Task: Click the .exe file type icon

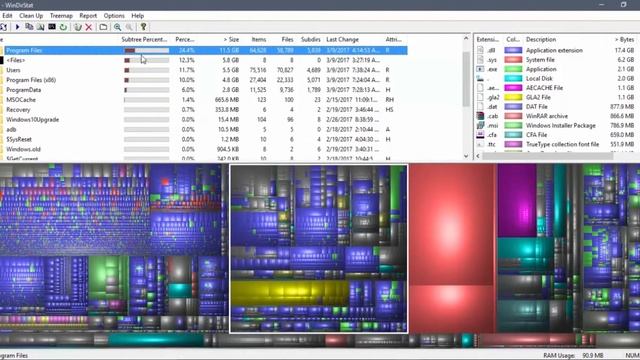Action: (x=480, y=69)
